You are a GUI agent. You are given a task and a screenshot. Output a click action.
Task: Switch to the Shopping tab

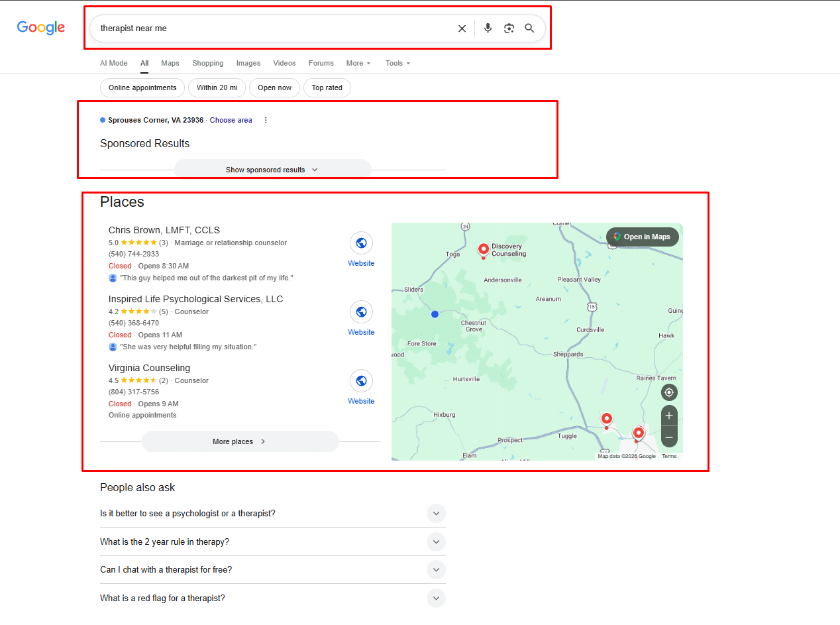208,63
